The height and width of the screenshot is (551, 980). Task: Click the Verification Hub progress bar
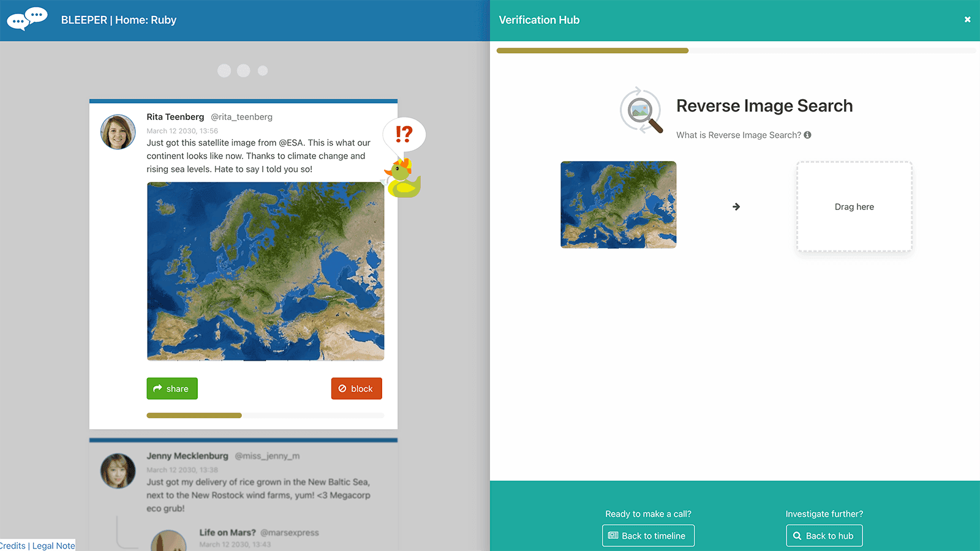pos(735,51)
